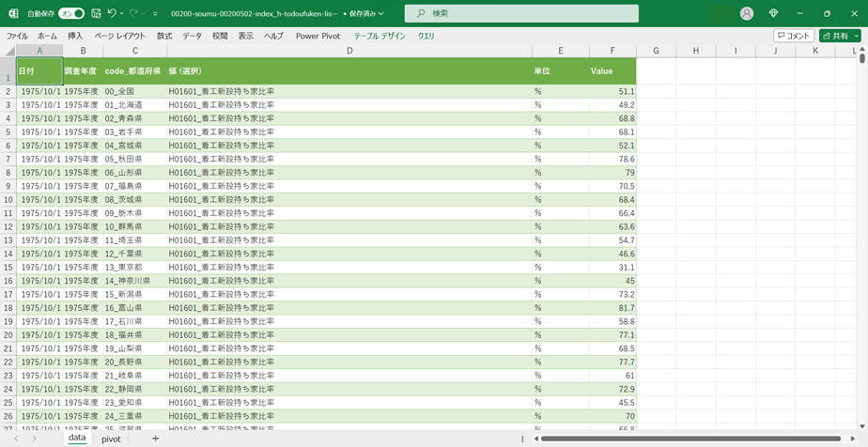The image size is (868, 447).
Task: Open the テーブル デザイン ribbon tab
Action: tap(379, 36)
